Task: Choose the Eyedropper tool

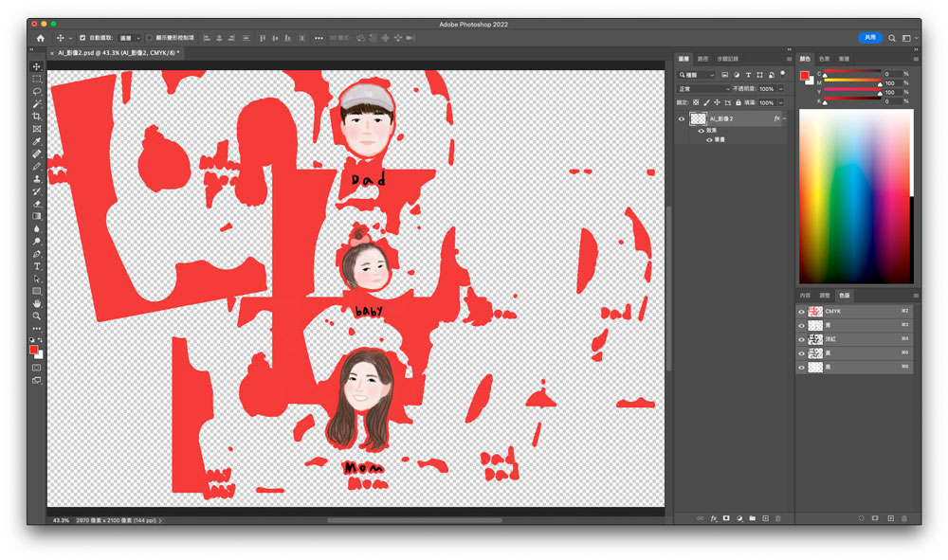Action: [37, 141]
